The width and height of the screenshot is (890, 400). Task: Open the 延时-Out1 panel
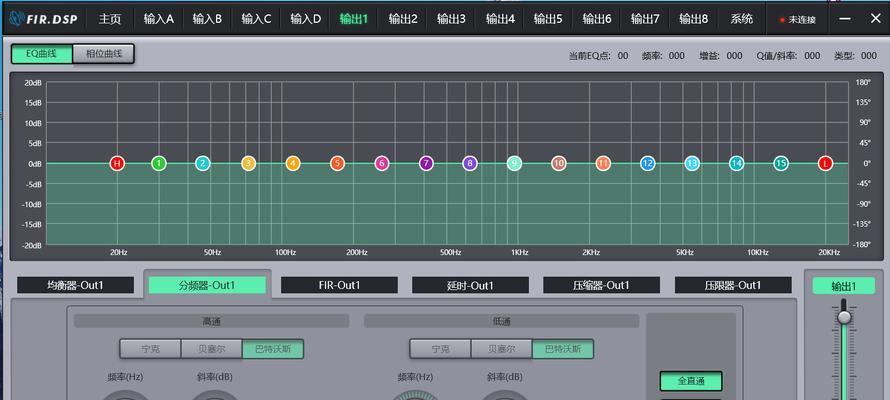(471, 285)
